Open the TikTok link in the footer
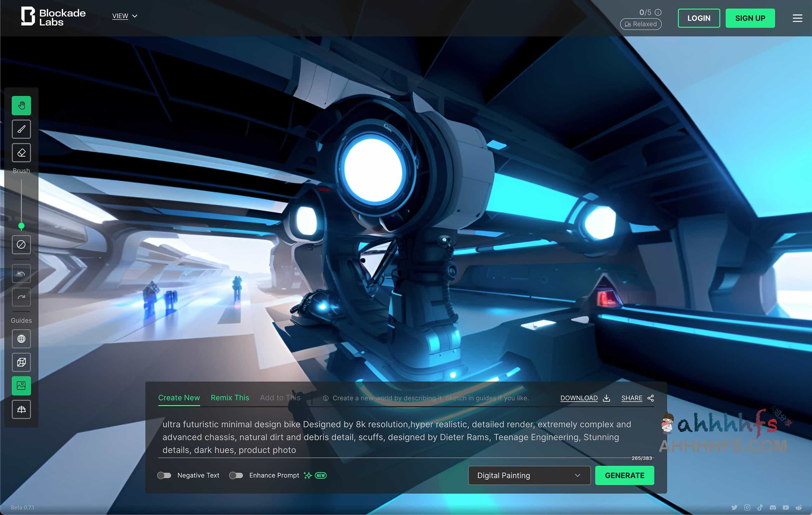812x515 pixels. tap(760, 508)
